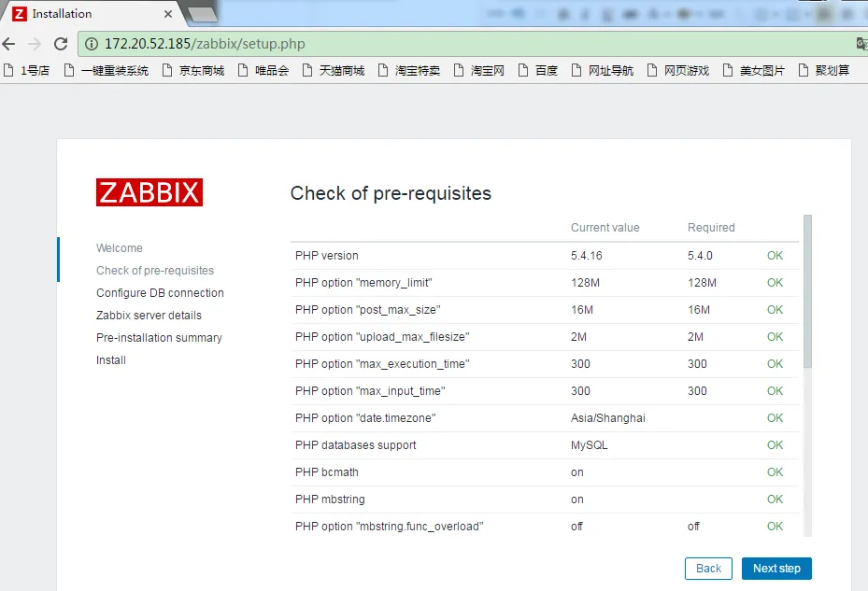Click the Check of pre-requisites heading
The width and height of the screenshot is (868, 591).
pyautogui.click(x=391, y=193)
